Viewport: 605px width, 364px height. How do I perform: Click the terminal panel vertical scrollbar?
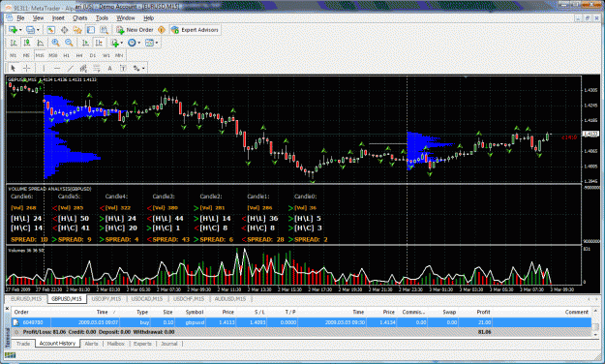[596, 322]
